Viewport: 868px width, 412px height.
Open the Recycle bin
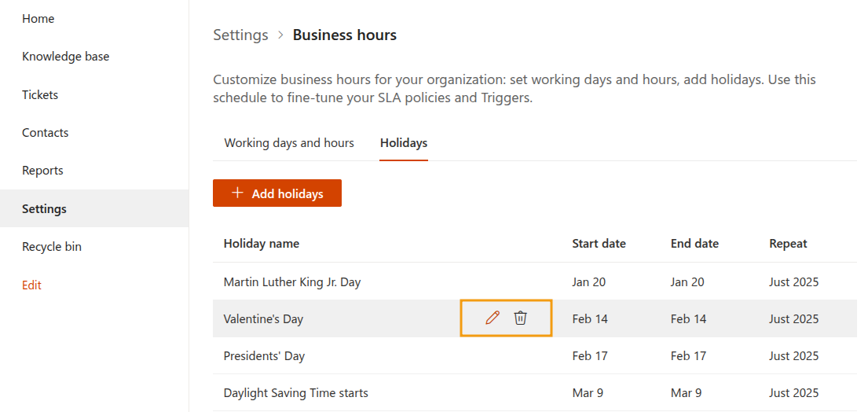coord(52,247)
